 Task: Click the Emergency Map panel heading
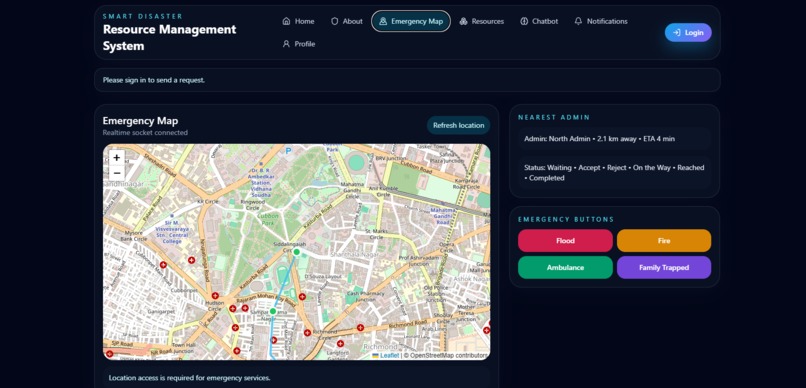(140, 121)
